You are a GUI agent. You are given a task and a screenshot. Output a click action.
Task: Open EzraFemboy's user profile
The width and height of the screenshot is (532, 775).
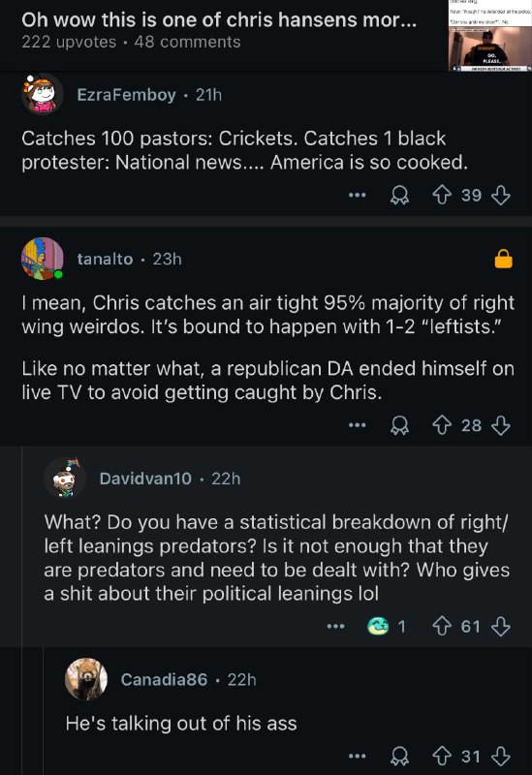(126, 94)
